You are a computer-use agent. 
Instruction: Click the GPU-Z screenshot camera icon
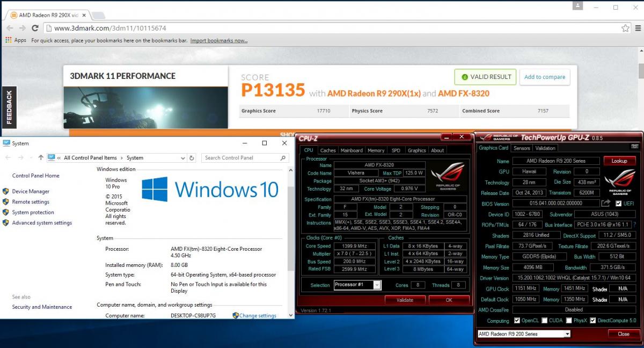pos(635,146)
